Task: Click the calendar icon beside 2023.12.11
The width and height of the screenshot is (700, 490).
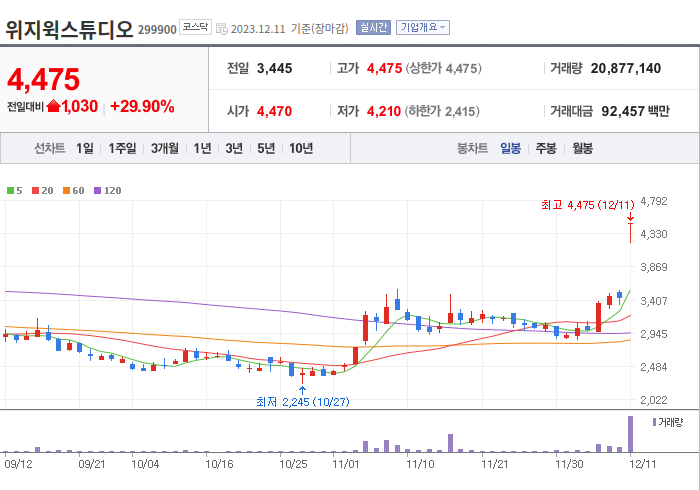Action: click(221, 29)
